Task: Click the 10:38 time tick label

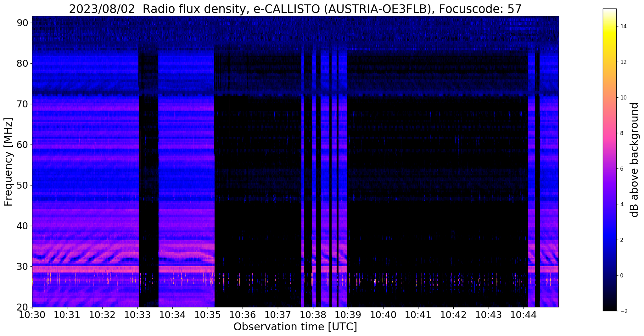Action: pyautogui.click(x=313, y=315)
